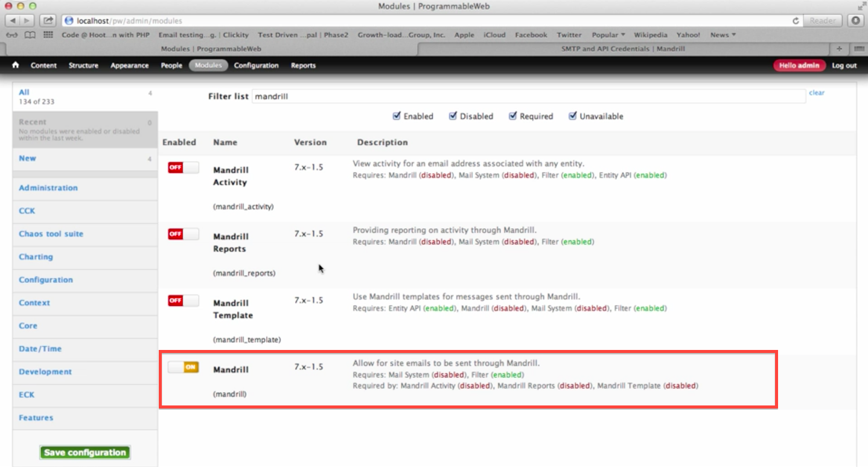Open a new tab with plus icon
Screen dimensions: 868x467
(839, 49)
